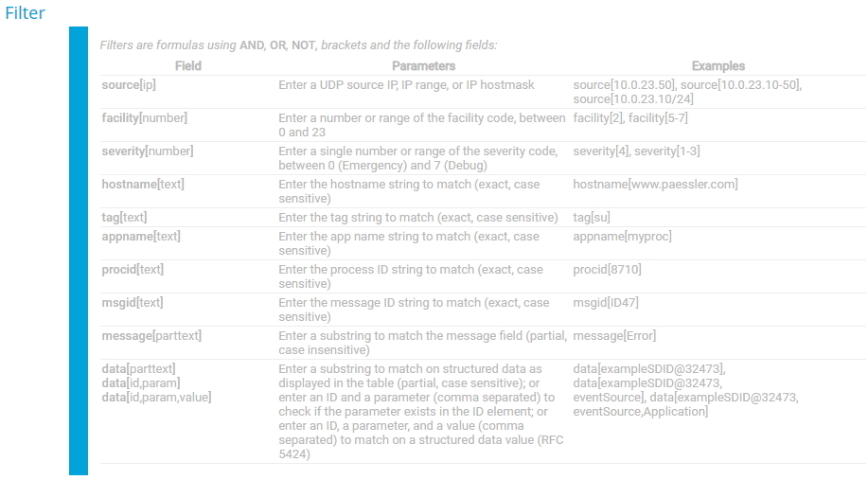The height and width of the screenshot is (480, 868).
Task: Select the Parameters column header
Action: pos(423,66)
